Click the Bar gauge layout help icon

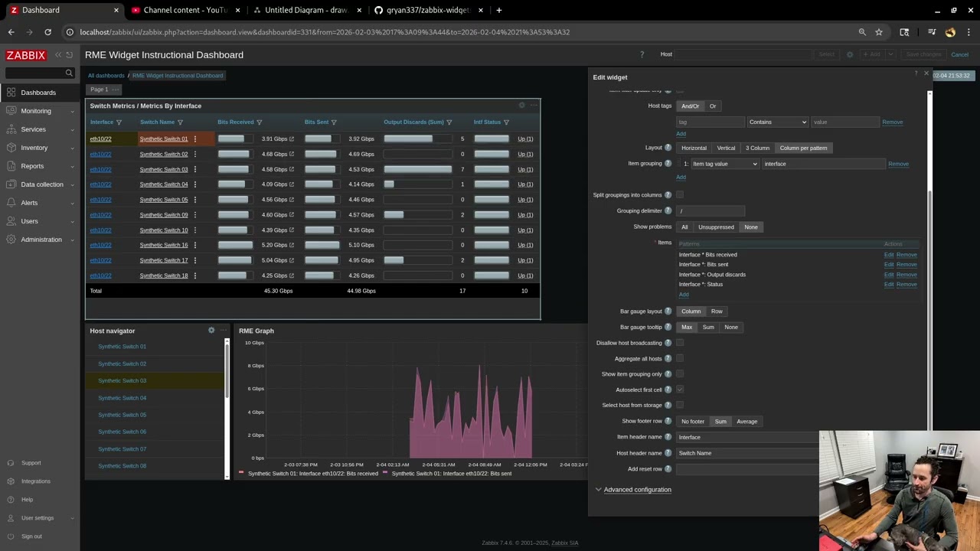click(x=668, y=311)
